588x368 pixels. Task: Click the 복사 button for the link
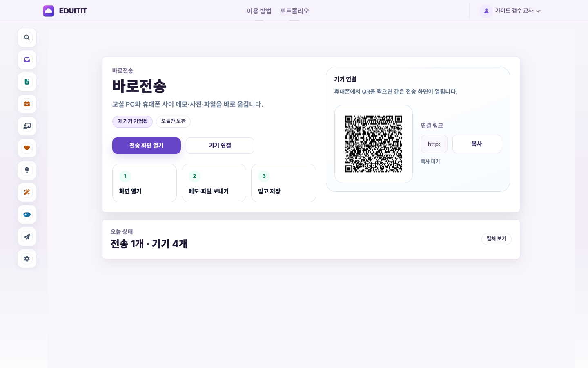[477, 144]
